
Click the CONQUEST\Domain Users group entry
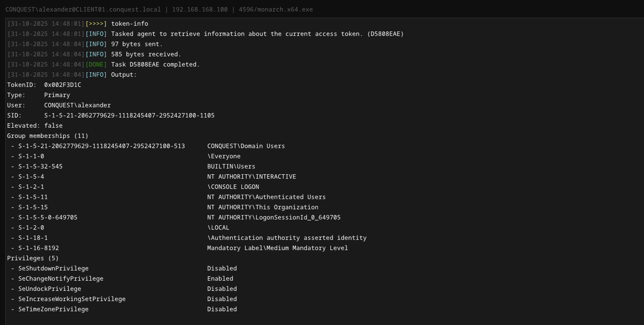(246, 146)
